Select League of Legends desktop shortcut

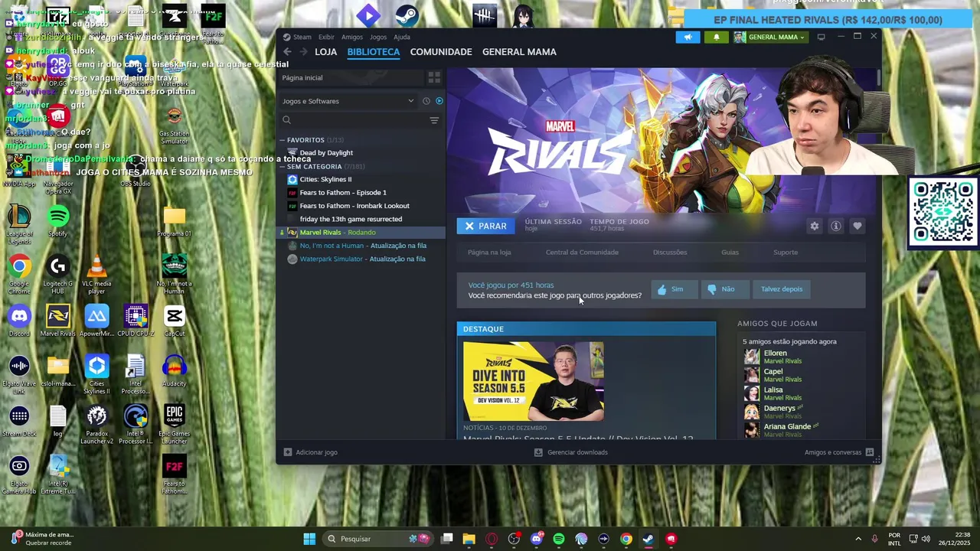pos(19,224)
